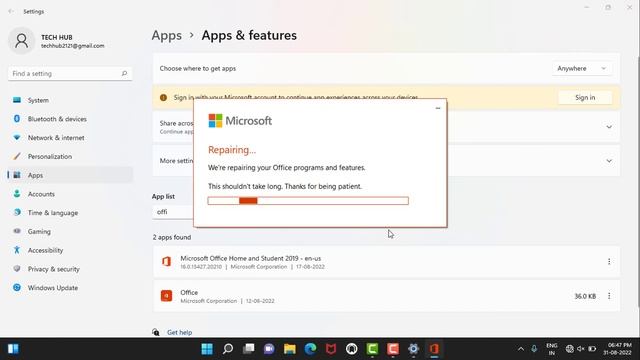
Task: Switch to the Office installer taskbar icon
Action: pos(434,349)
